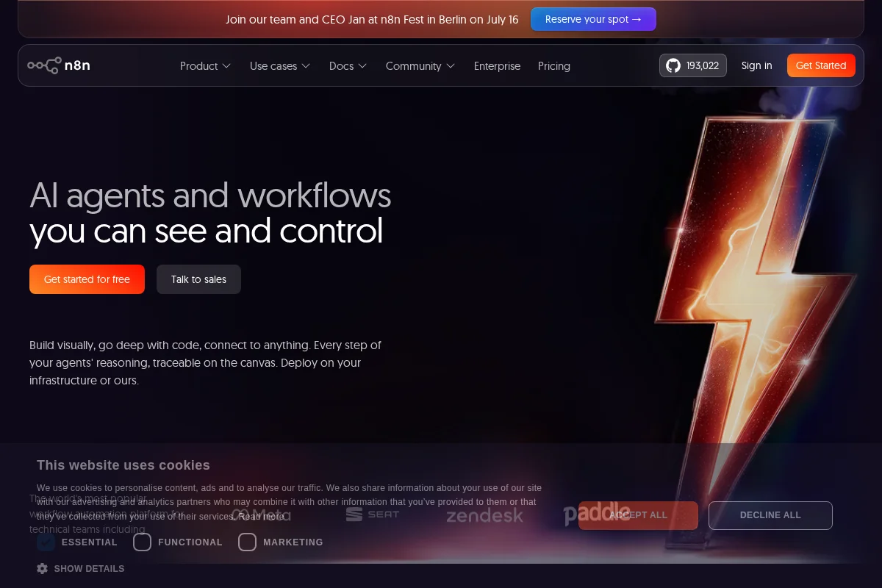
Task: Open the Docs dropdown menu
Action: [x=348, y=66]
